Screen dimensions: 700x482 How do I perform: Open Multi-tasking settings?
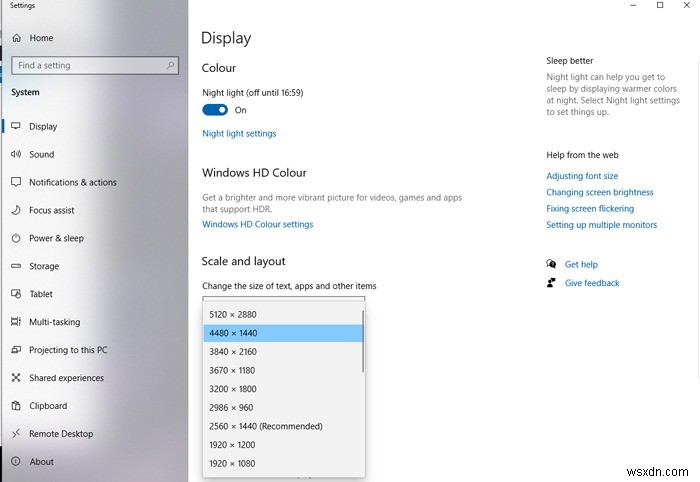(54, 322)
